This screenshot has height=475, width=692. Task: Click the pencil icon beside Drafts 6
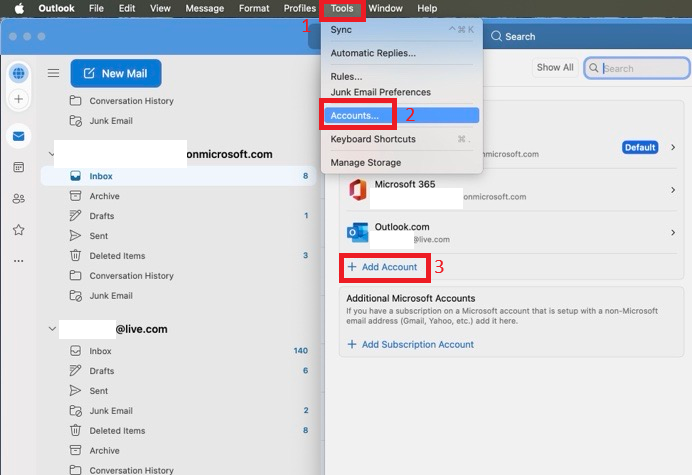pos(75,370)
